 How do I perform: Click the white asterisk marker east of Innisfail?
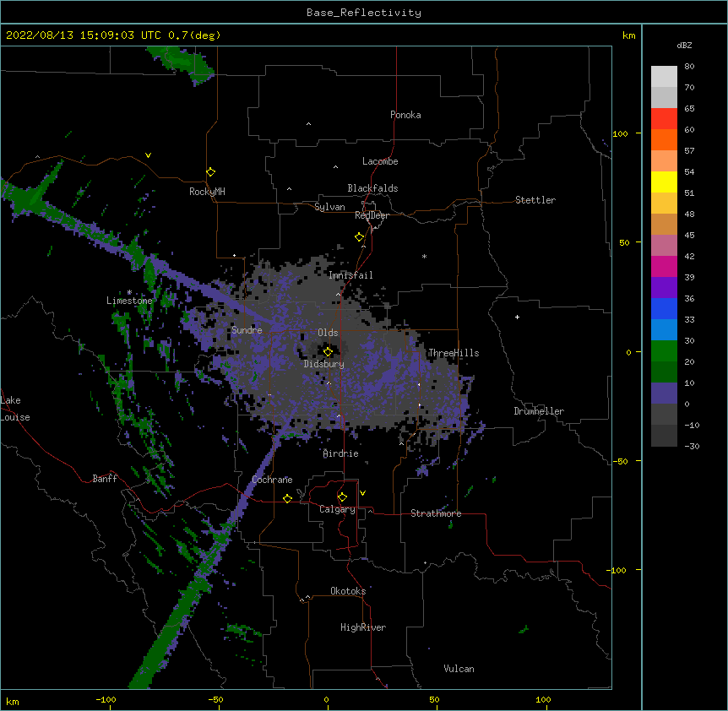point(424,257)
